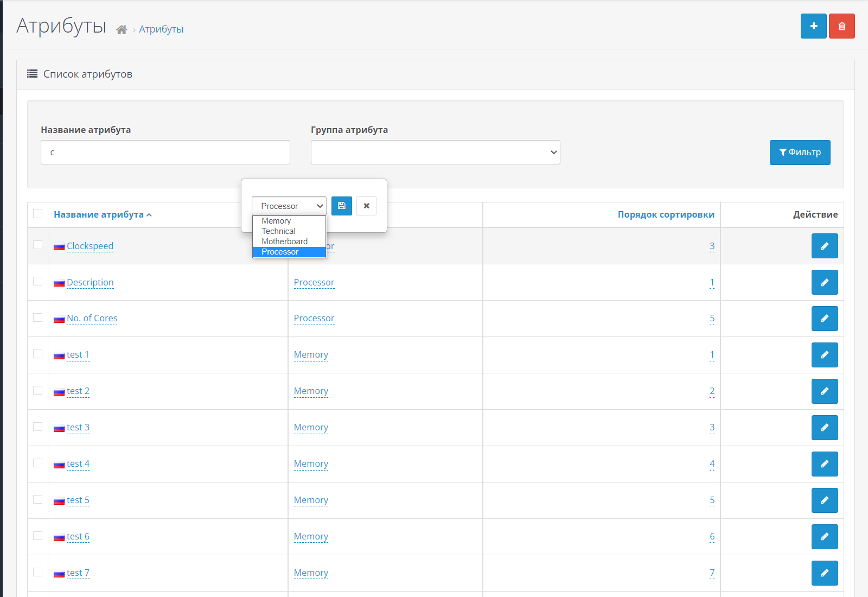Edit the Clockspeed attribute with pencil button
868x597 pixels.
(x=825, y=246)
